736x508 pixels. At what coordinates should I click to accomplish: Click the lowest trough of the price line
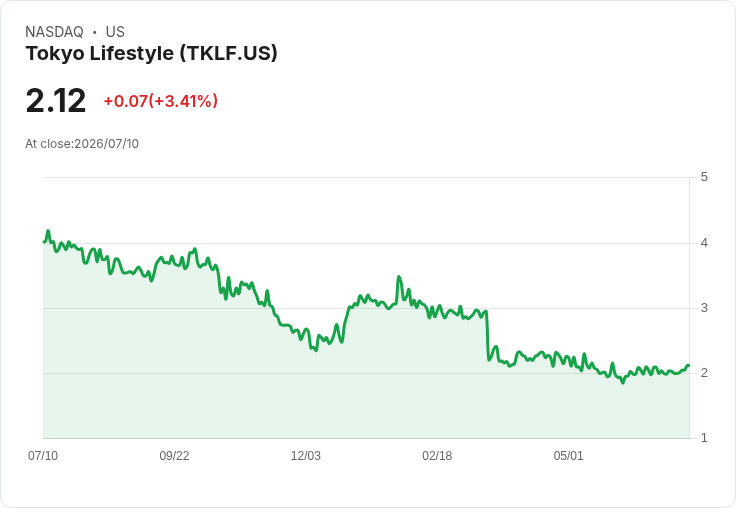(623, 383)
